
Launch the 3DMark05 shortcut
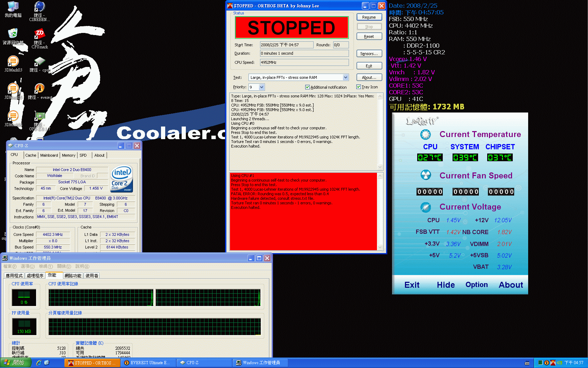pos(13,91)
